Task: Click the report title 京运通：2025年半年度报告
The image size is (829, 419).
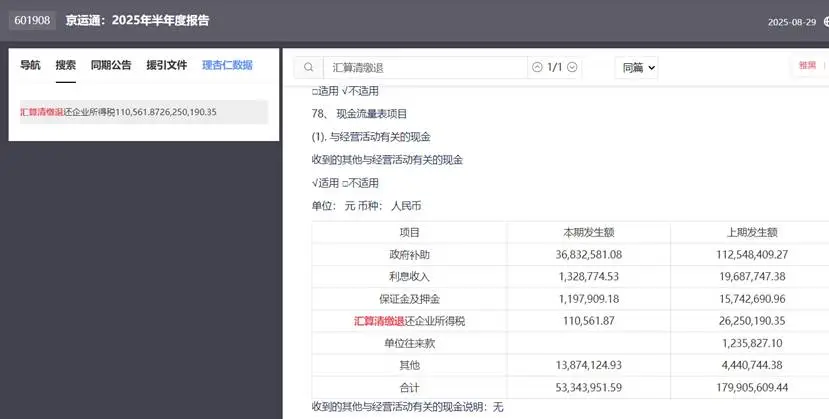Action: pyautogui.click(x=137, y=21)
